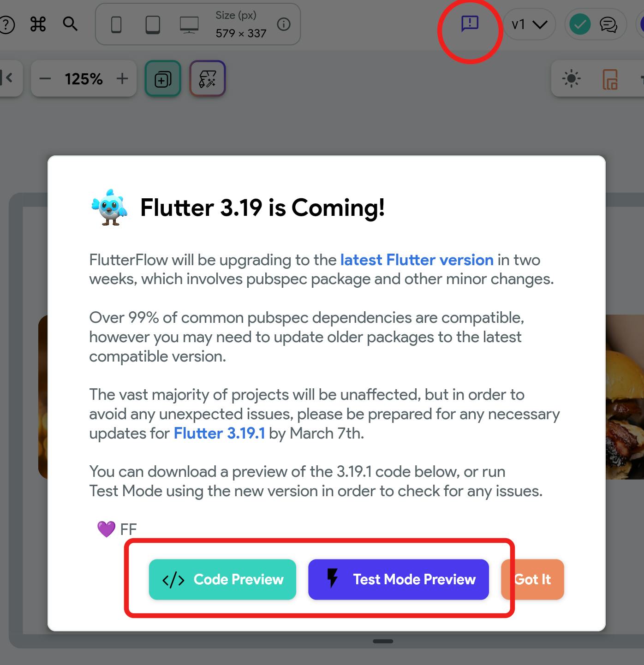Viewport: 644px width, 665px height.
Task: Expand the v1 version dropdown
Action: click(529, 24)
